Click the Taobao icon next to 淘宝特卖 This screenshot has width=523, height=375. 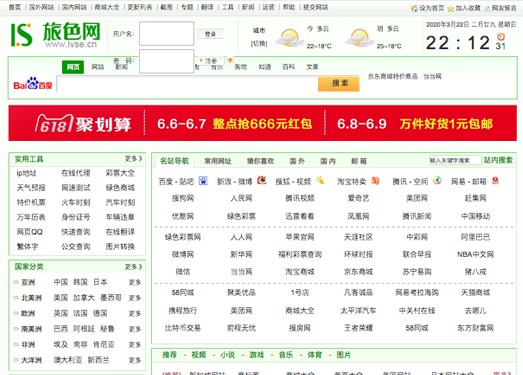[375, 180]
